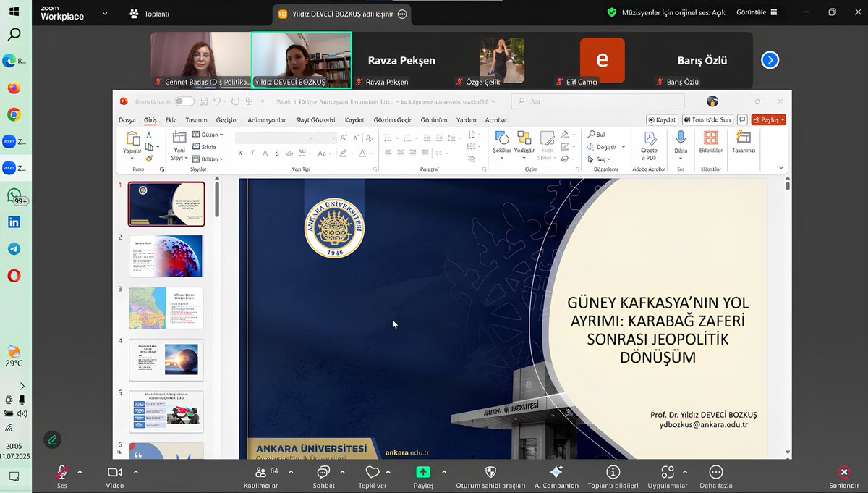Image resolution: width=868 pixels, height=493 pixels.
Task: Toggle Bold formatting K
Action: coord(241,153)
